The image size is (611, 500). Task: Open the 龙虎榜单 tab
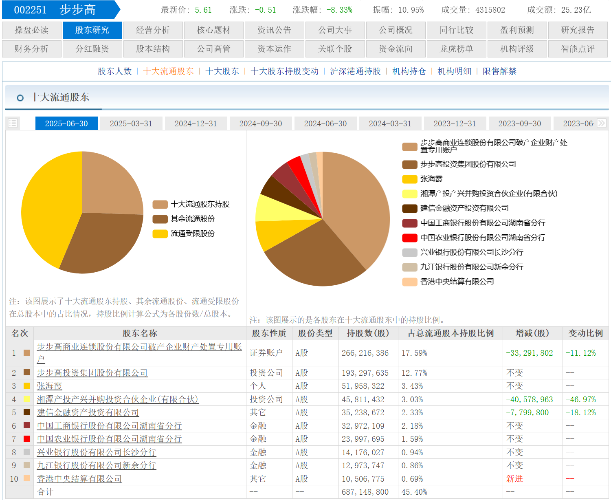(x=456, y=49)
